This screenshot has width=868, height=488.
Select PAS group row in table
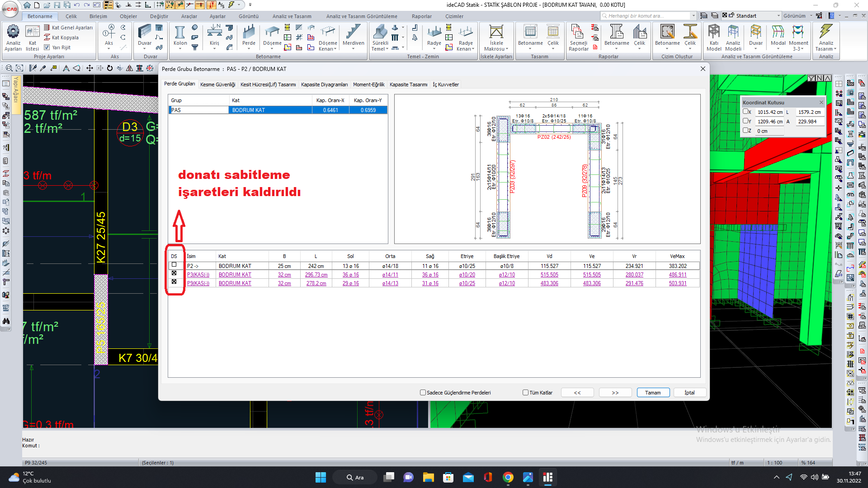click(278, 110)
